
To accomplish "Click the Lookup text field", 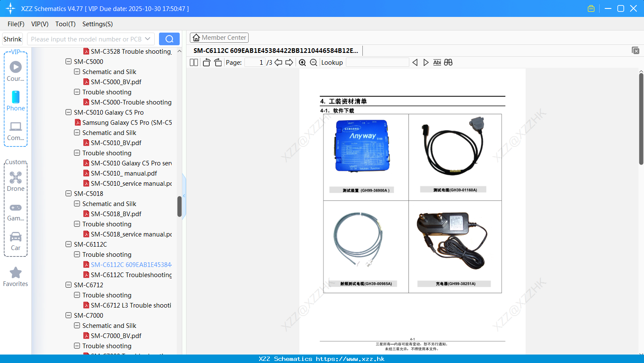I will coord(378,63).
